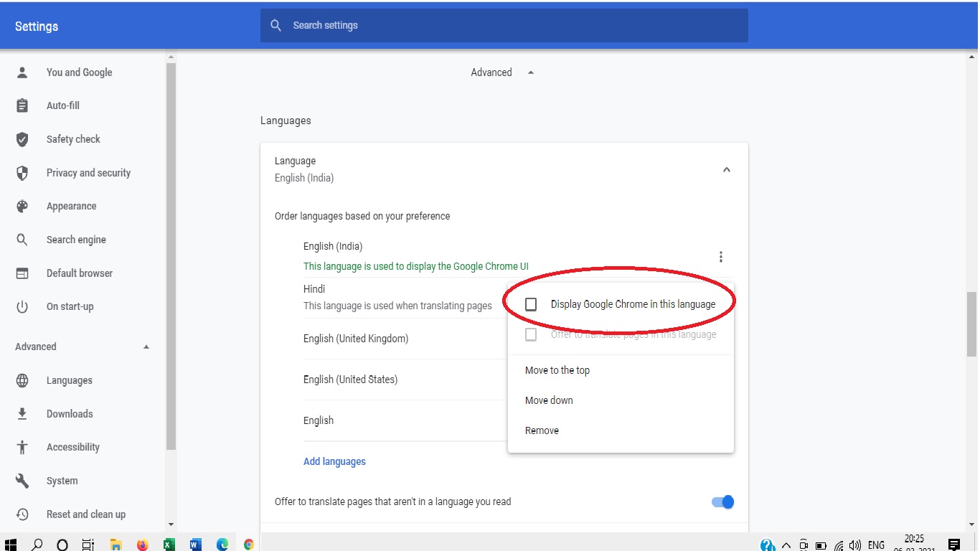
Task: Click the magnifier icon in search bar
Action: [276, 25]
